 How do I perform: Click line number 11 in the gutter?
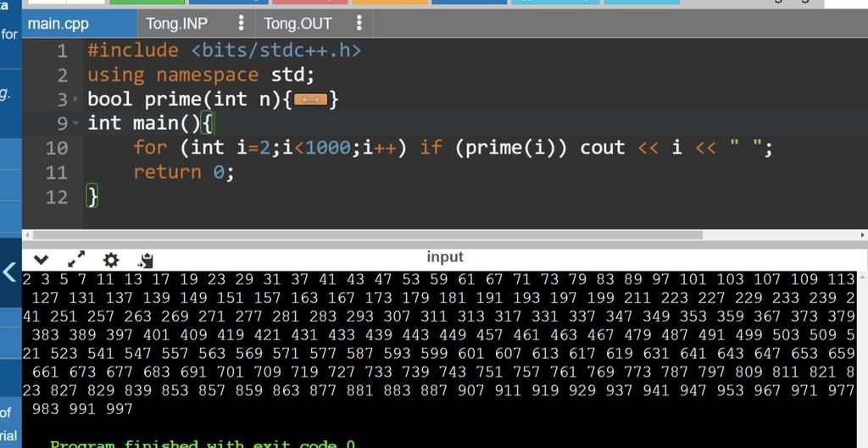pyautogui.click(x=57, y=172)
